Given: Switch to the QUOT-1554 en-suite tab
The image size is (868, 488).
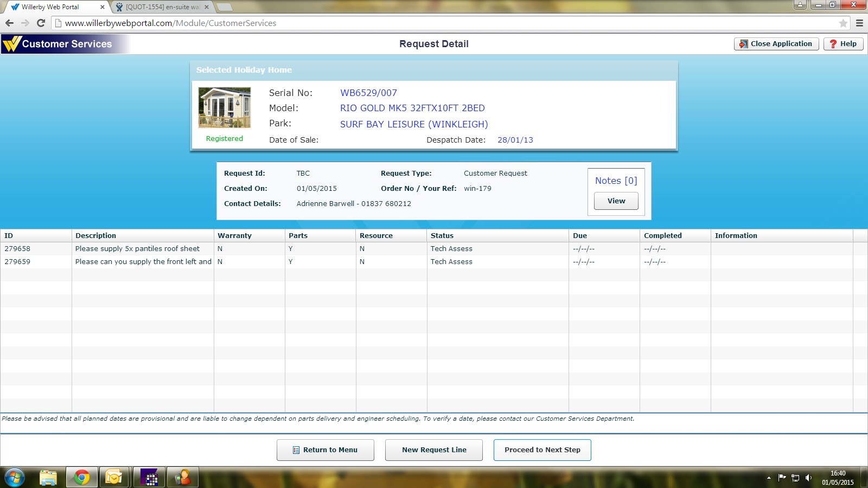Looking at the screenshot, I should (163, 7).
